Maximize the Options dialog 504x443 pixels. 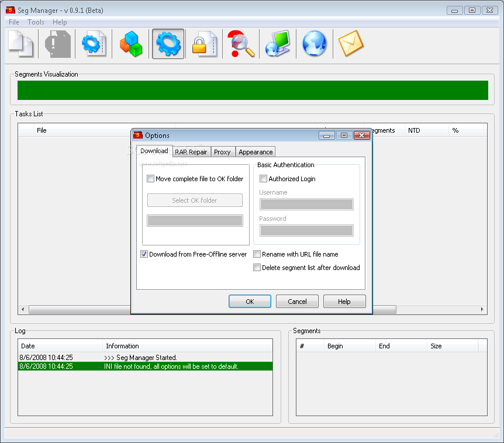pyautogui.click(x=344, y=135)
